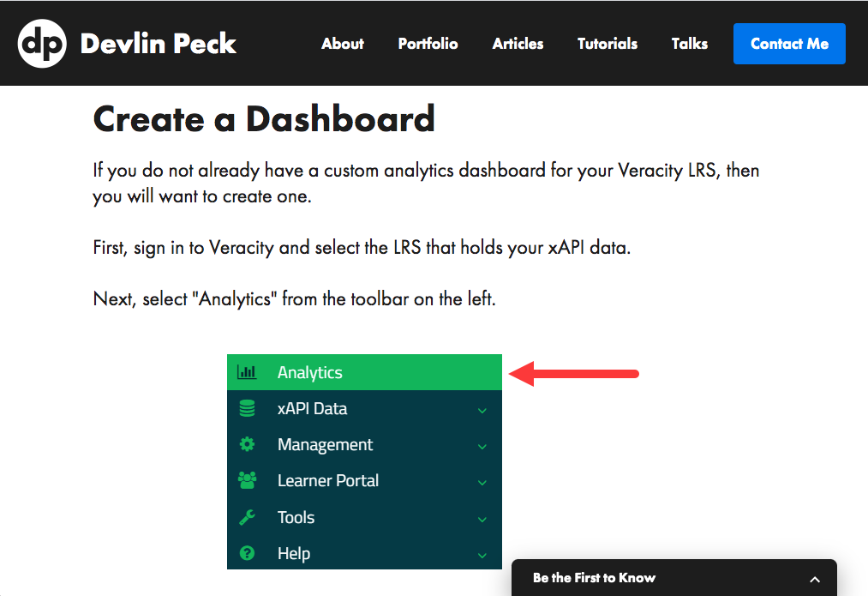The width and height of the screenshot is (868, 596).
Task: Click the Devlin Peck site title
Action: (158, 44)
